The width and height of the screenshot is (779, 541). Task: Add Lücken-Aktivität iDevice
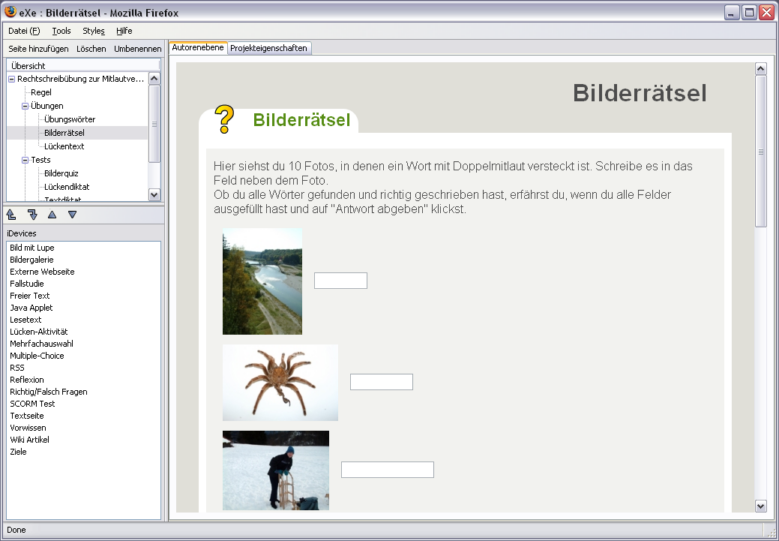[39, 332]
